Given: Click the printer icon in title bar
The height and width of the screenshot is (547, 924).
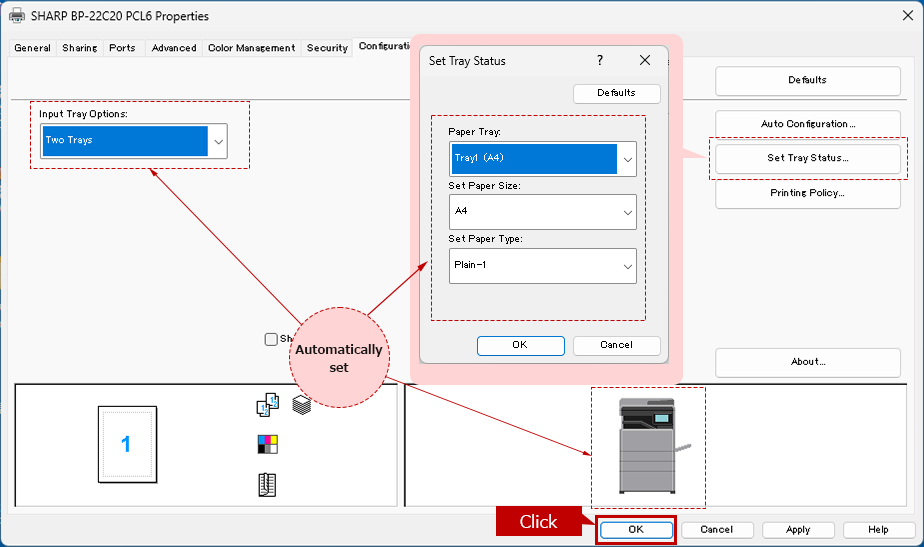Looking at the screenshot, I should (x=17, y=16).
